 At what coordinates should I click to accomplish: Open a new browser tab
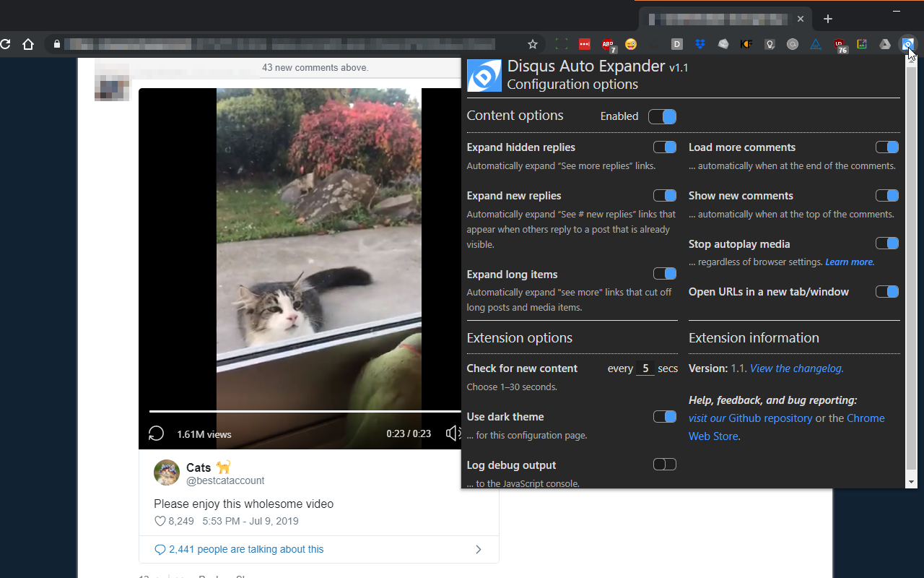pos(828,19)
